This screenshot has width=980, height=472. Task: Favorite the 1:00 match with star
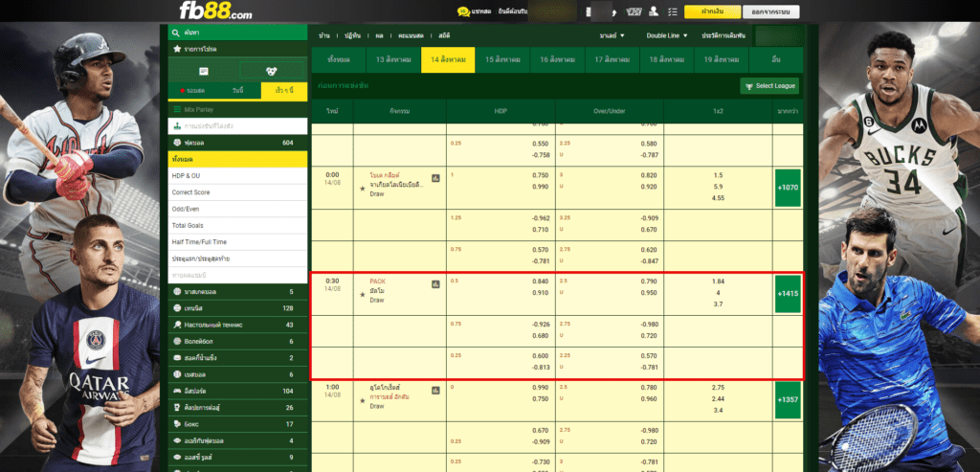click(x=363, y=401)
